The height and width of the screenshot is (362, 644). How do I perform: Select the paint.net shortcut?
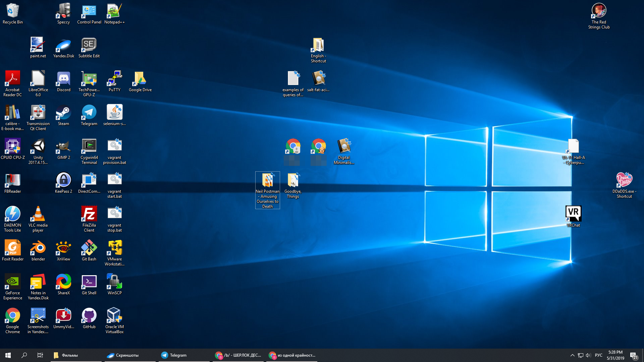pos(38,47)
